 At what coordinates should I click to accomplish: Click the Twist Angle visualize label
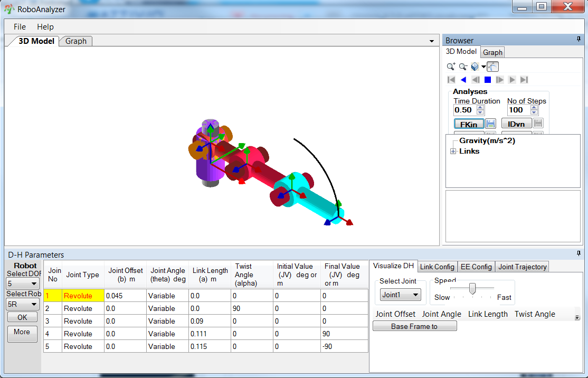pyautogui.click(x=535, y=314)
